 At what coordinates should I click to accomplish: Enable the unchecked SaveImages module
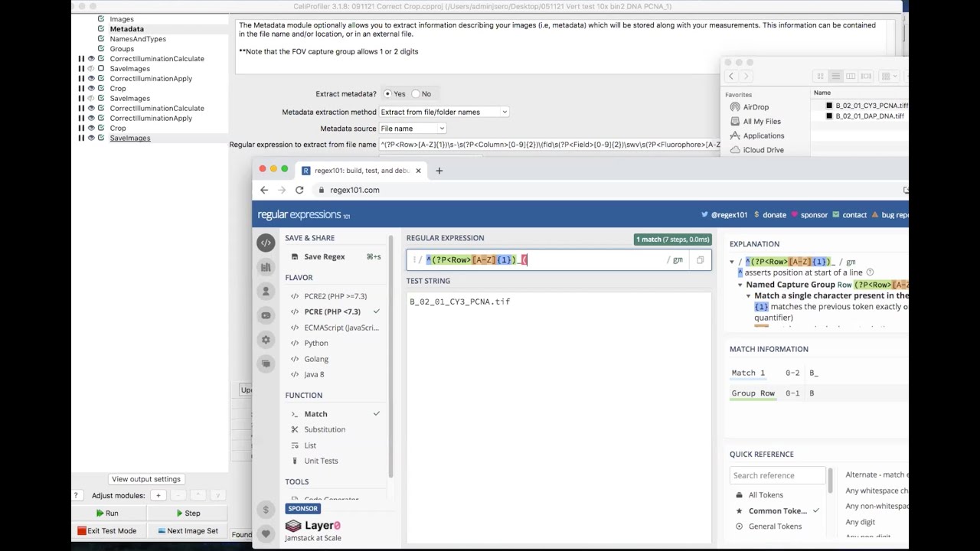[101, 69]
